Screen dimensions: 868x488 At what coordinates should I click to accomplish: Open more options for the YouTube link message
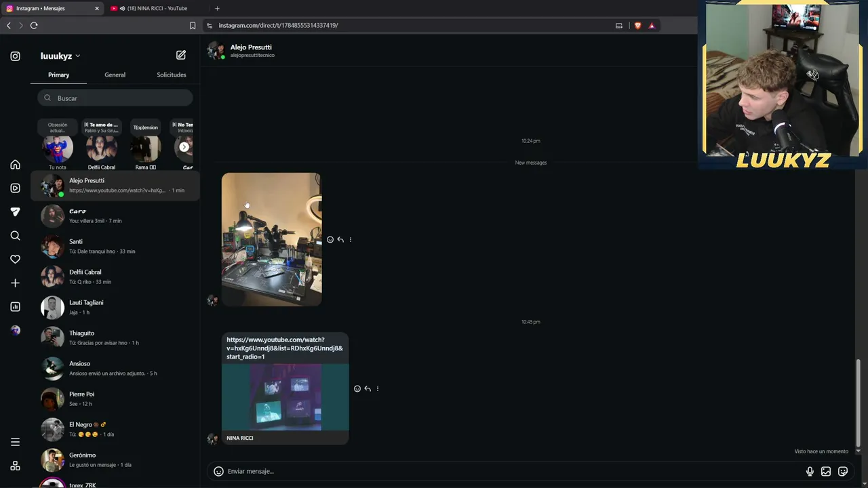pos(378,389)
